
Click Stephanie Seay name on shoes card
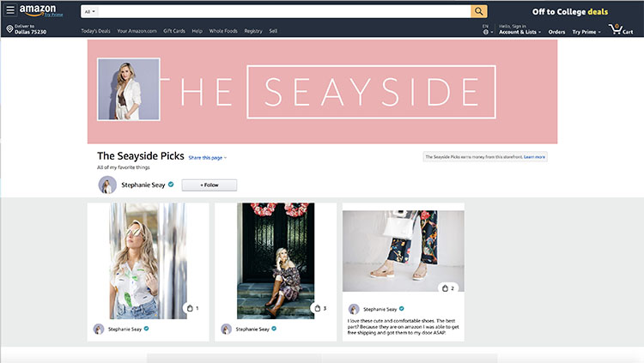click(380, 309)
